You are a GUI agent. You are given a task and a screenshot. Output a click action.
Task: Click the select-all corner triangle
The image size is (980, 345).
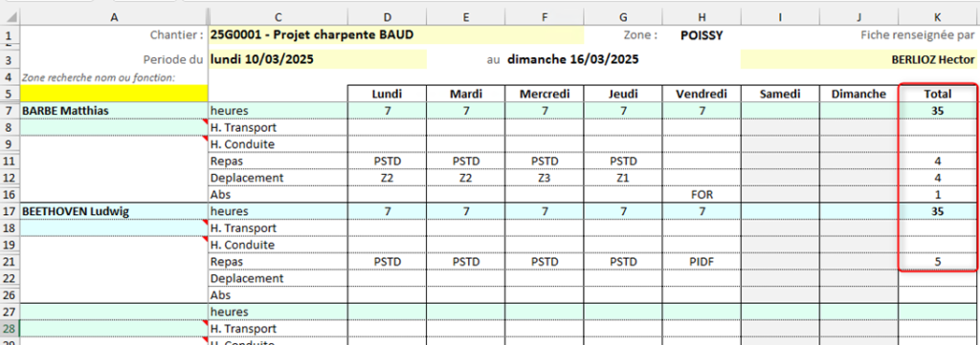[11, 17]
